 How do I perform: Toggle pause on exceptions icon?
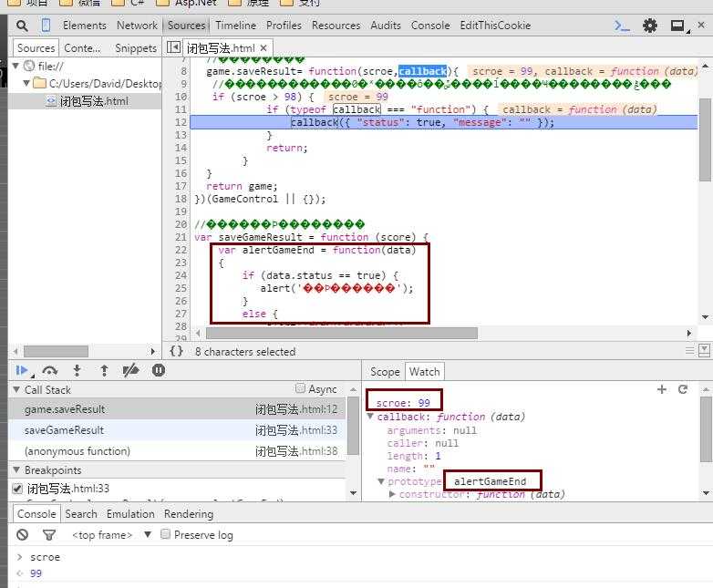coord(159,370)
